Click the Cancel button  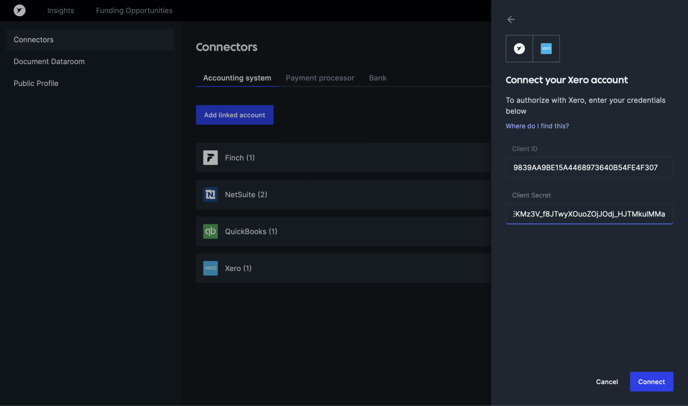point(607,382)
